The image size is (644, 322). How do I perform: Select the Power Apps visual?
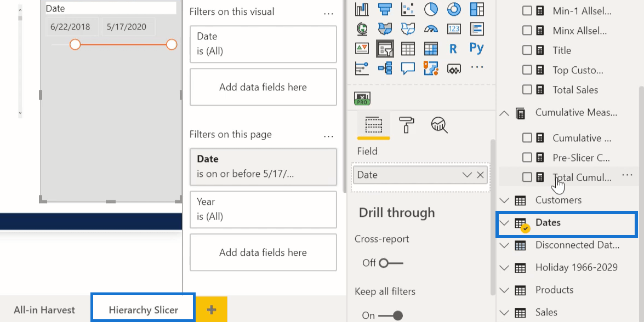[x=454, y=69]
